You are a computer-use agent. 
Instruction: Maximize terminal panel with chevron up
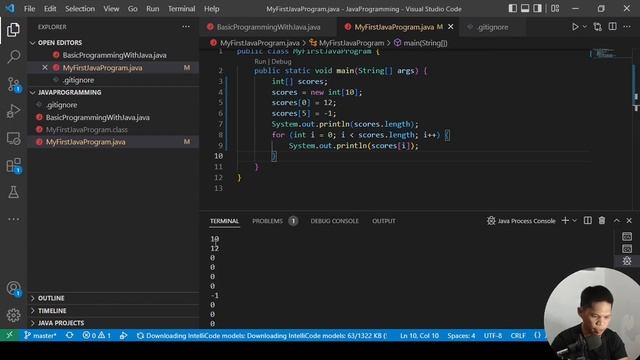coord(616,220)
